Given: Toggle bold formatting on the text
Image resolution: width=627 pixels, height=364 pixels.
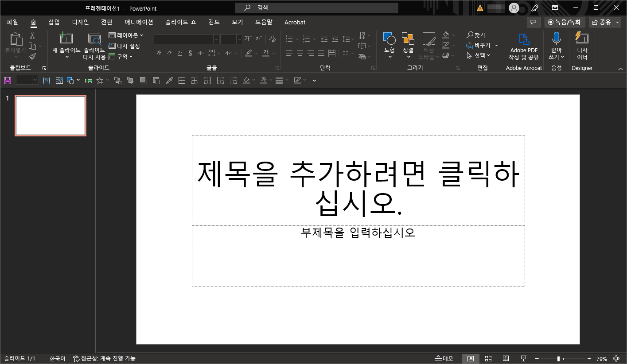Looking at the screenshot, I should tap(158, 52).
